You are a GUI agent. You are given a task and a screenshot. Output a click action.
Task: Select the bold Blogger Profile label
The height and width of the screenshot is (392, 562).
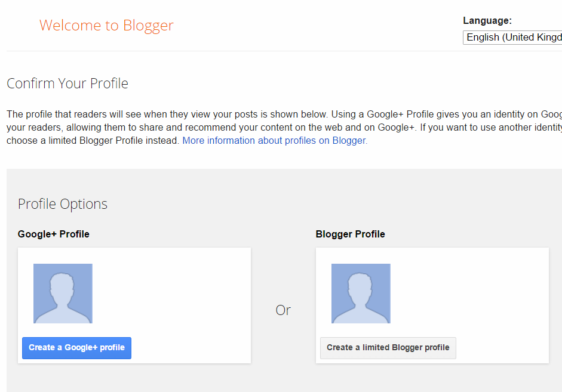click(x=350, y=234)
